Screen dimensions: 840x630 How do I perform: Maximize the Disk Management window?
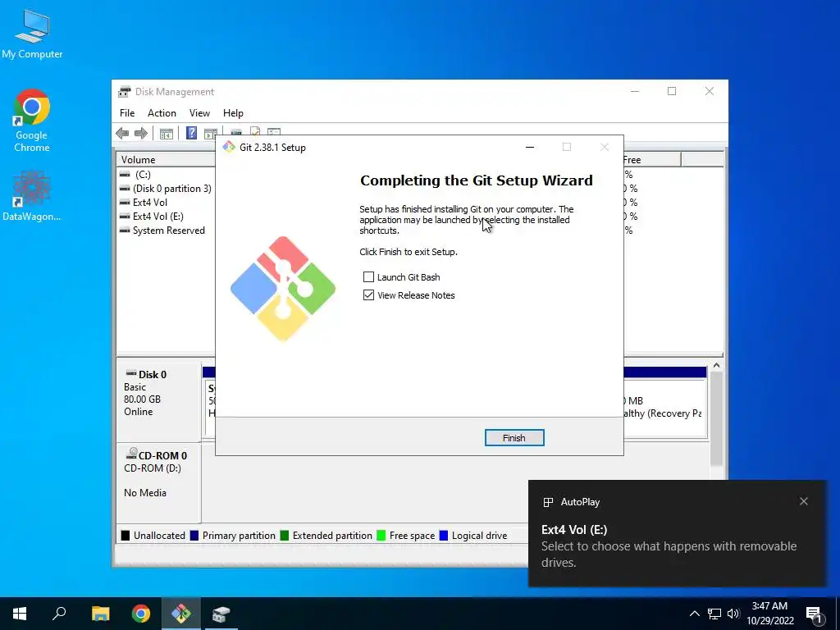672,92
